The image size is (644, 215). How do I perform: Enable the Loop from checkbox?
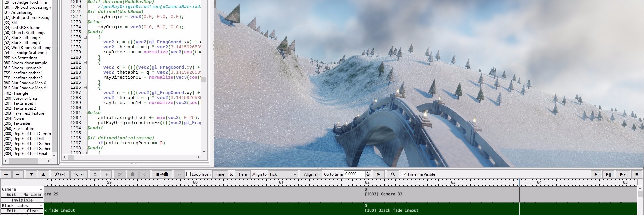pyautogui.click(x=189, y=174)
